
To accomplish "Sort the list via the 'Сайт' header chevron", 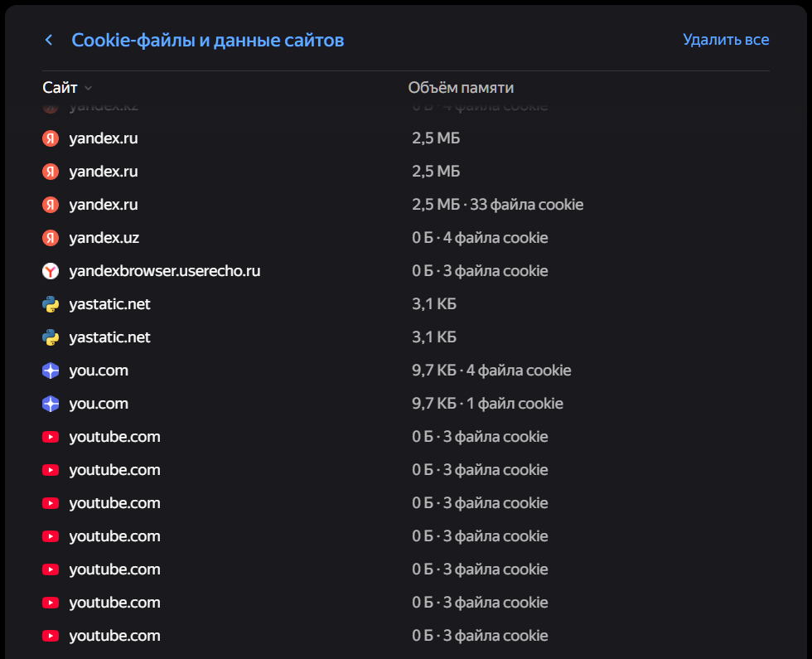I will 88,88.
